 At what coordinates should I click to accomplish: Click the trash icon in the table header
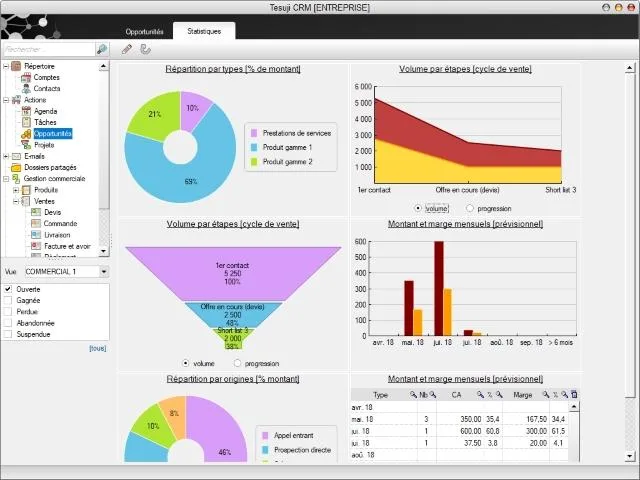(x=574, y=394)
